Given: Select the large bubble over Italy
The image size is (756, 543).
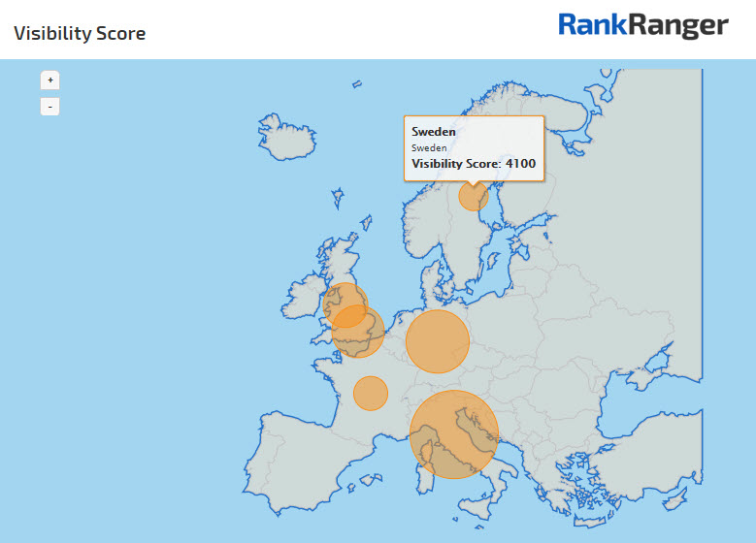Looking at the screenshot, I should tap(454, 434).
